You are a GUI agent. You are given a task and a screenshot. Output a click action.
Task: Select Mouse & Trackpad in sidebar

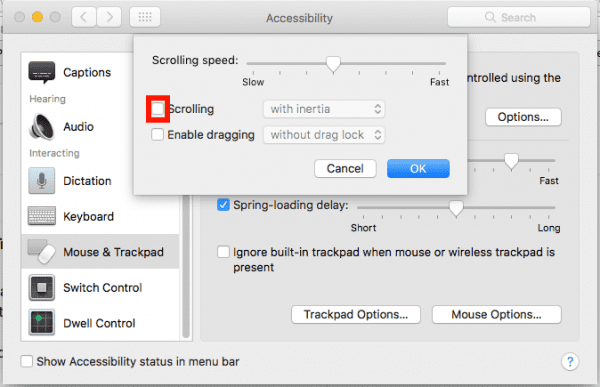pyautogui.click(x=100, y=251)
